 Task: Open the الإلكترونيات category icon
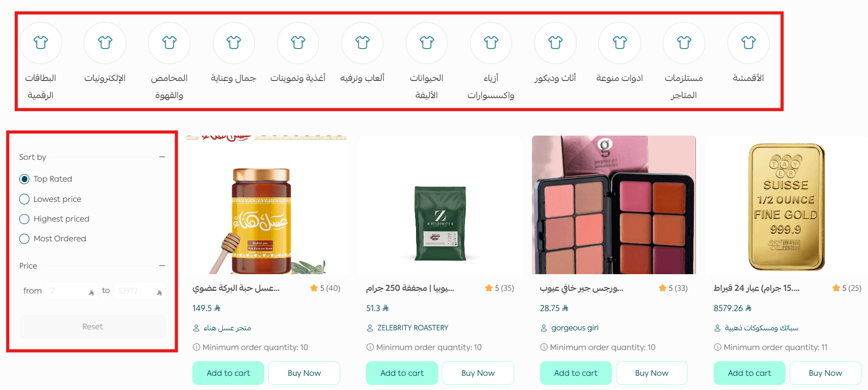pyautogui.click(x=105, y=43)
